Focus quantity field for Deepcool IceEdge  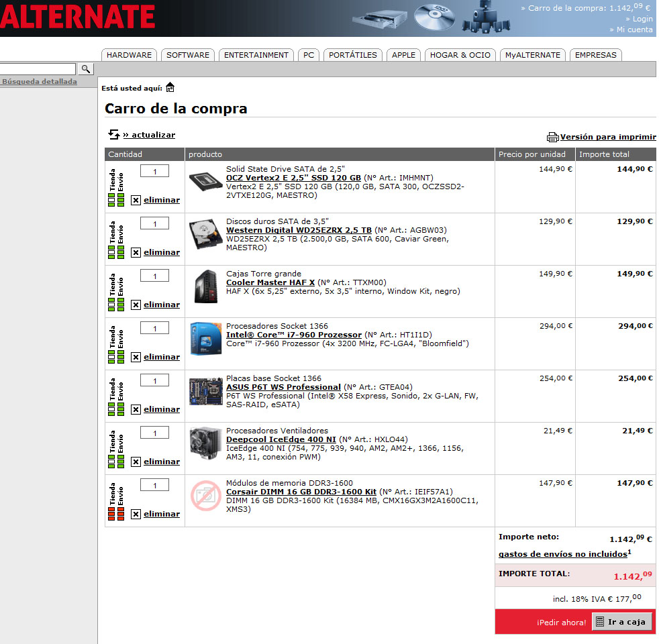click(154, 433)
